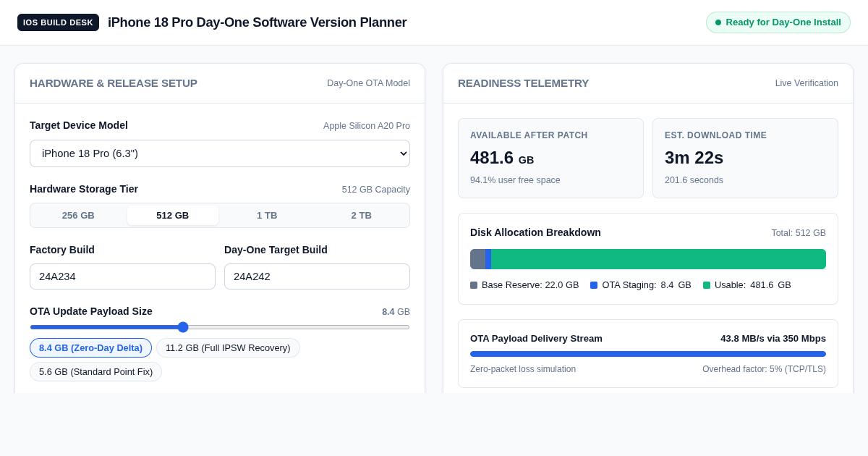
Task: Select the 256 GB storage tier
Action: pos(78,216)
